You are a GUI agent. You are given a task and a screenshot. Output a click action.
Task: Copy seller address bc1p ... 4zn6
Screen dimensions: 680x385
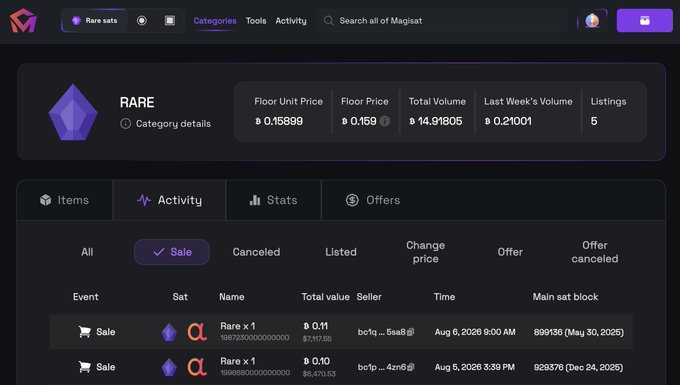(411, 367)
